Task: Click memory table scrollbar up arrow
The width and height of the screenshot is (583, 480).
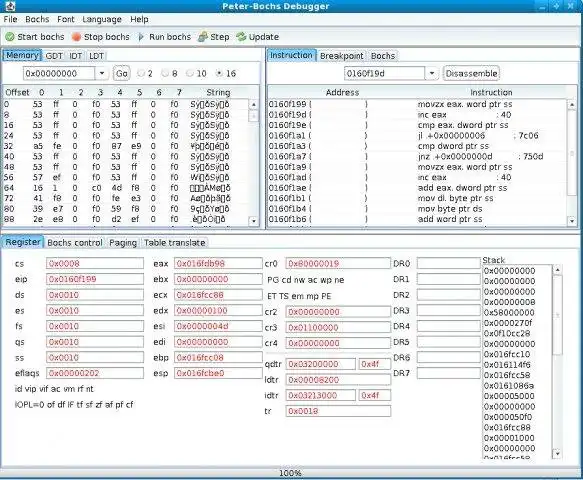Action: point(254,105)
